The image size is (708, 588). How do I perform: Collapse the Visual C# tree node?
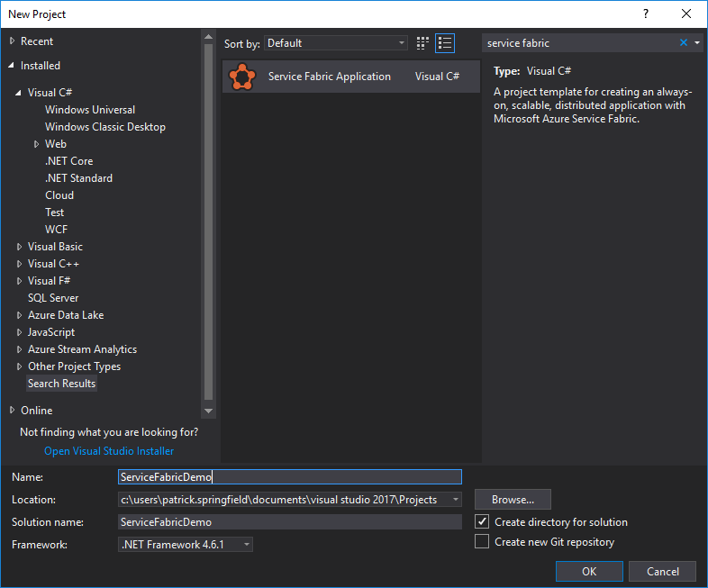pos(19,93)
